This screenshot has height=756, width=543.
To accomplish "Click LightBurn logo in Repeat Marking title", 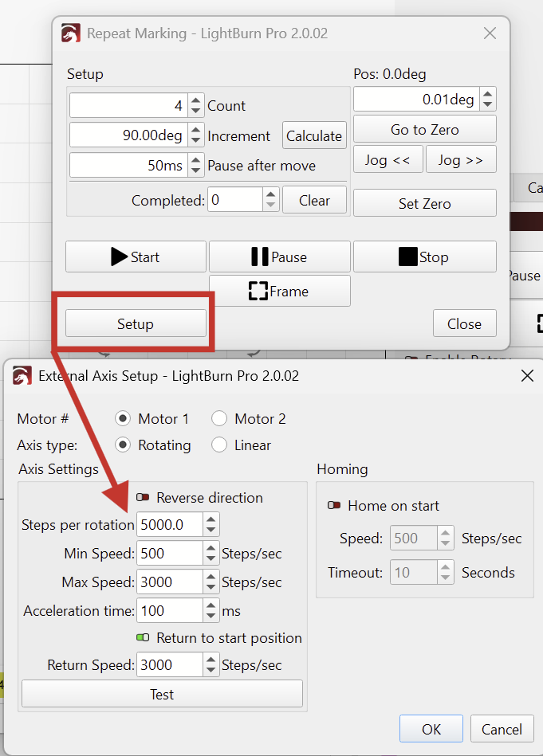I will pos(71,33).
